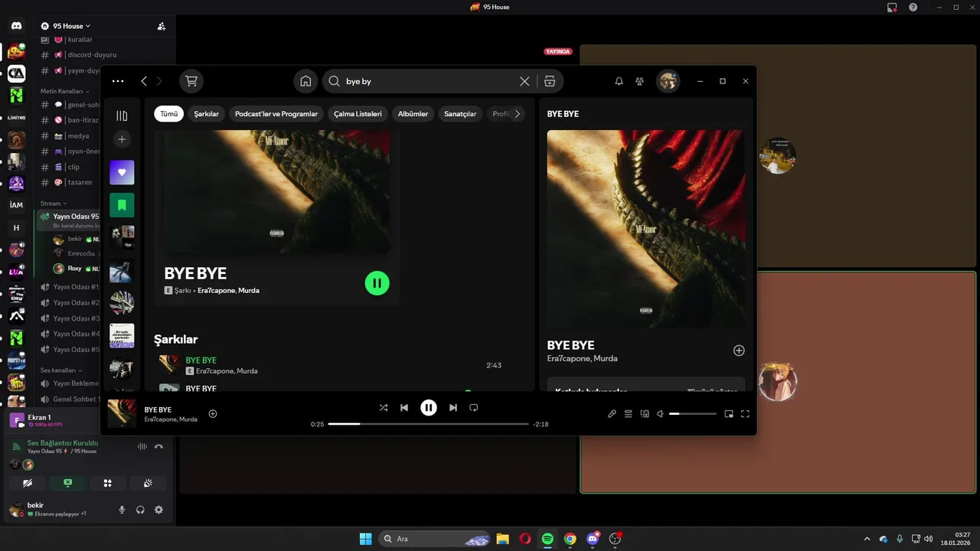Open Discord direct messages home
The height and width of the screenshot is (551, 980).
point(16,26)
